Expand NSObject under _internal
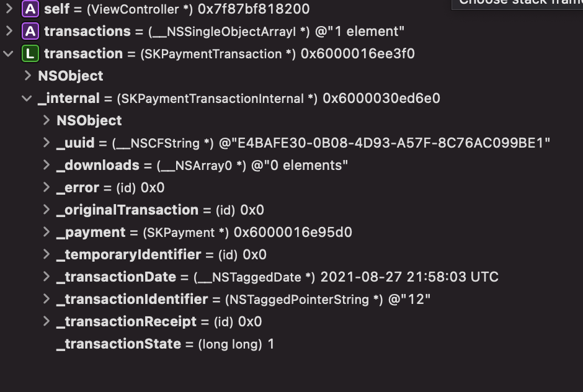This screenshot has height=392, width=583. 47,120
